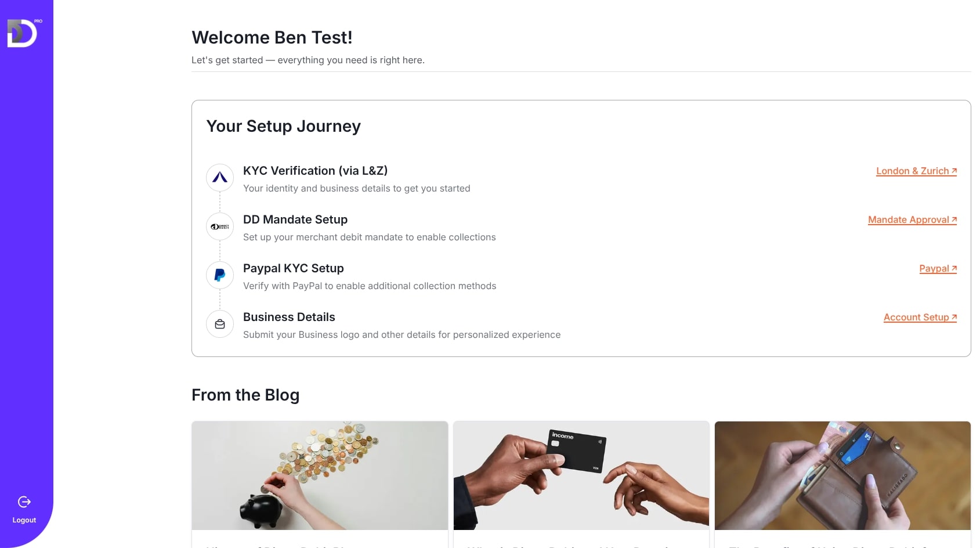The image size is (980, 548).
Task: Open the Mandate Approval link
Action: coord(912,219)
